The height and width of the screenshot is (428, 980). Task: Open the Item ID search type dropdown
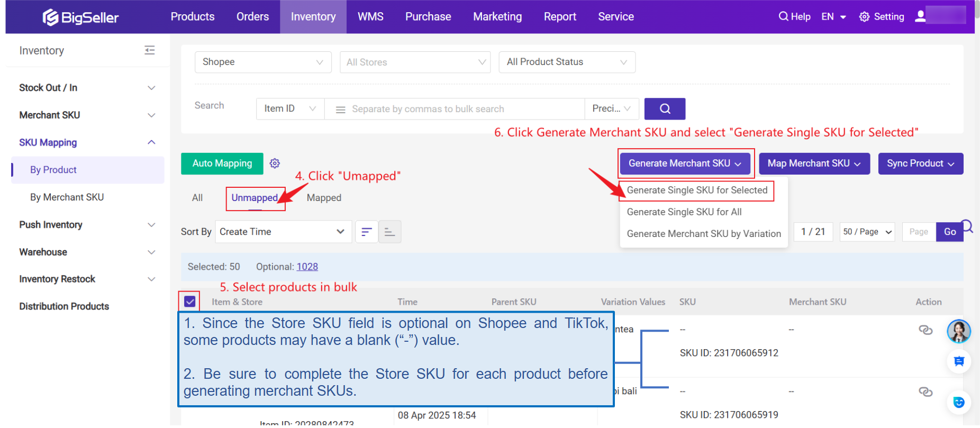[290, 109]
